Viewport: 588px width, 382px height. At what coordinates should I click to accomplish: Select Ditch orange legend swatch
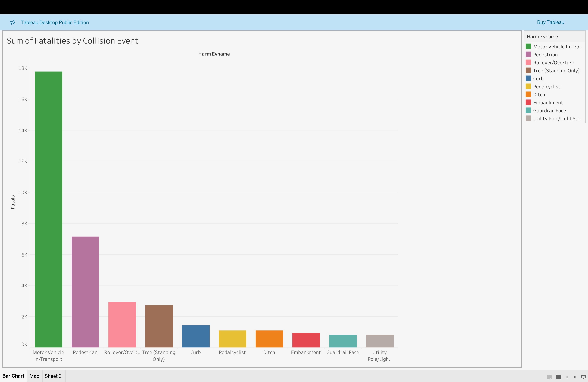(528, 94)
